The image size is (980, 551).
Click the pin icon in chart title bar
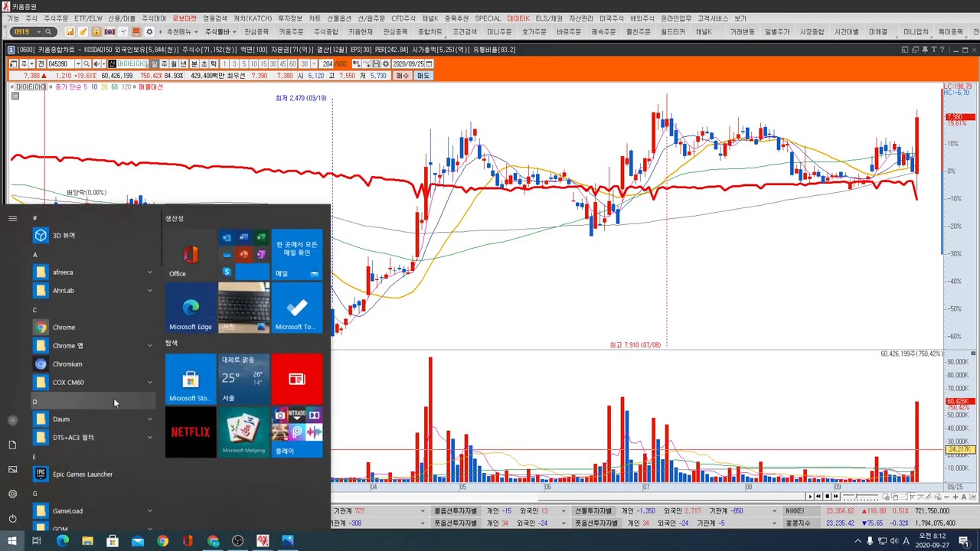tap(925, 49)
